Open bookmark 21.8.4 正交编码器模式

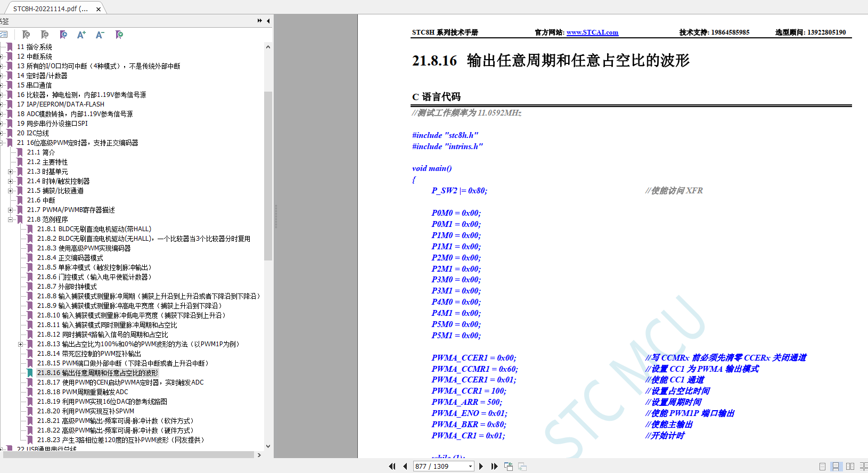[70, 258]
